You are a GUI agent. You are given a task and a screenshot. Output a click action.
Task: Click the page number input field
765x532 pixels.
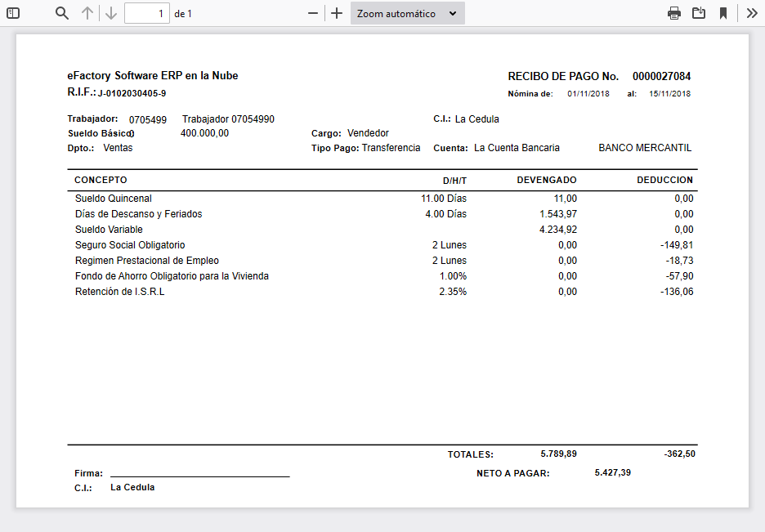click(147, 12)
